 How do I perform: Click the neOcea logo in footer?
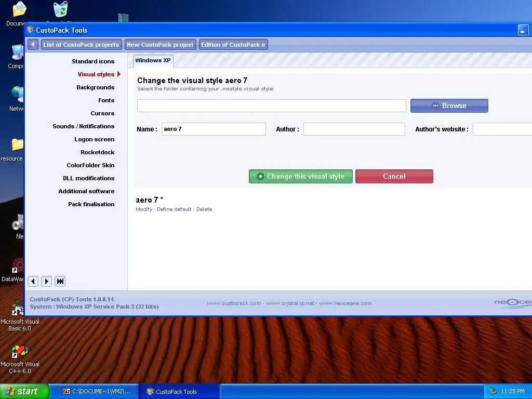[x=513, y=303]
